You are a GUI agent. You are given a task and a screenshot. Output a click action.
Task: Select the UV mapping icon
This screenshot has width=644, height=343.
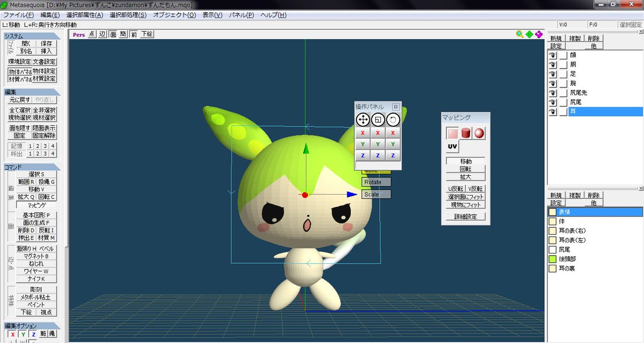(x=453, y=146)
